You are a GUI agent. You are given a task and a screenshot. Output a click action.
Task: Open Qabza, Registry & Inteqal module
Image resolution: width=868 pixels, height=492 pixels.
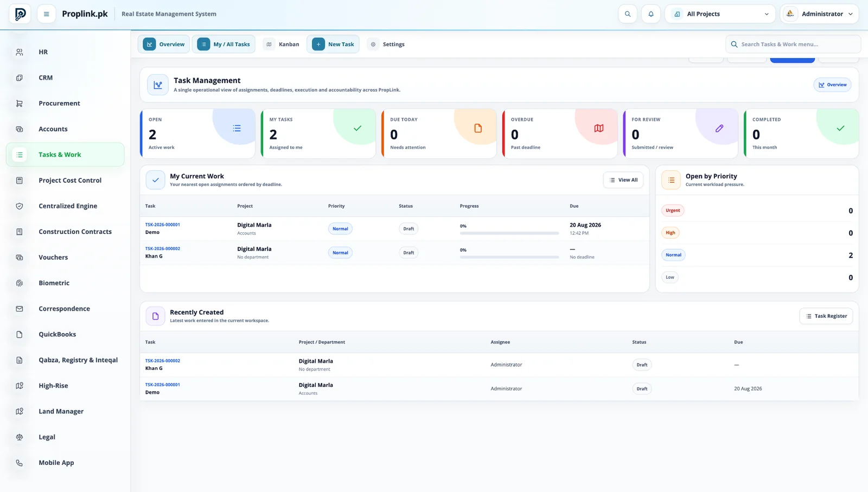[x=65, y=360]
